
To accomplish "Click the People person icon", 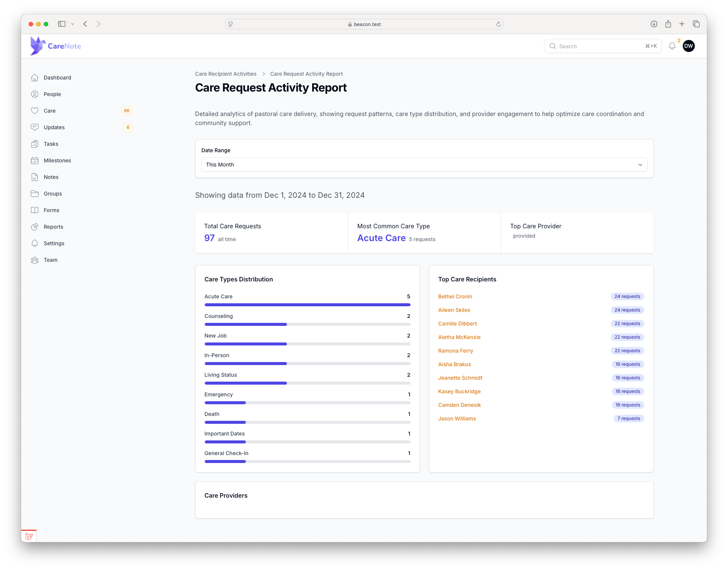I will tap(35, 94).
